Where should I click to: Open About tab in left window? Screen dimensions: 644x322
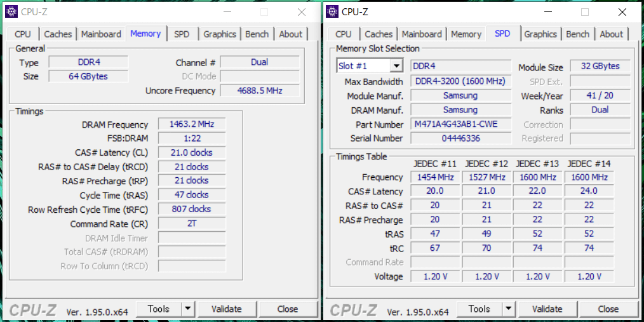point(291,34)
